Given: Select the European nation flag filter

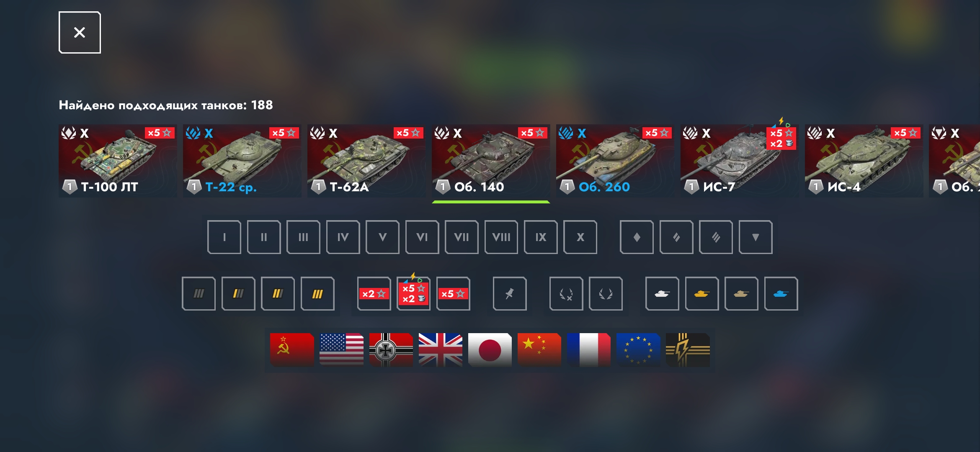Looking at the screenshot, I should click(638, 350).
